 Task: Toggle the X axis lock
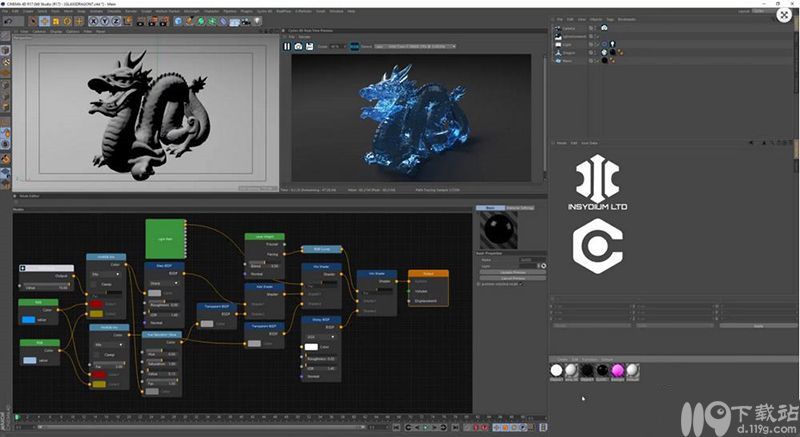[93, 21]
